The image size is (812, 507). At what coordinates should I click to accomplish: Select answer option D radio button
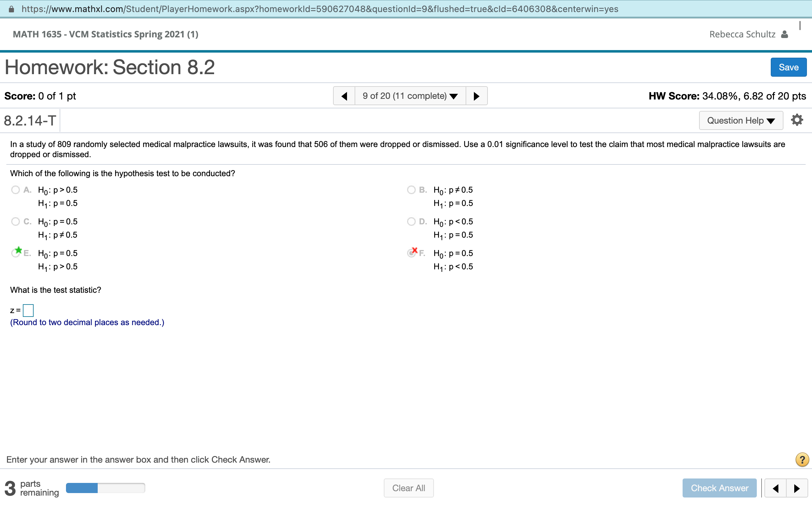coord(411,221)
